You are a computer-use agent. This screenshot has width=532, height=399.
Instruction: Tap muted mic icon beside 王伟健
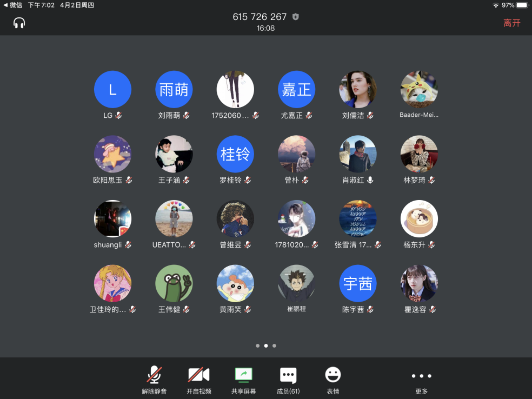pyautogui.click(x=187, y=309)
